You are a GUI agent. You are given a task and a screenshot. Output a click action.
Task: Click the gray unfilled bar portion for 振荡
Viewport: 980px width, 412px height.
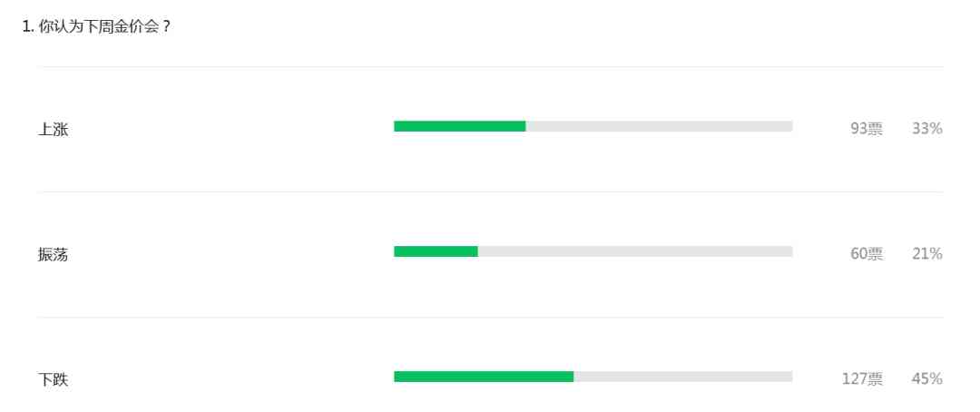635,251
